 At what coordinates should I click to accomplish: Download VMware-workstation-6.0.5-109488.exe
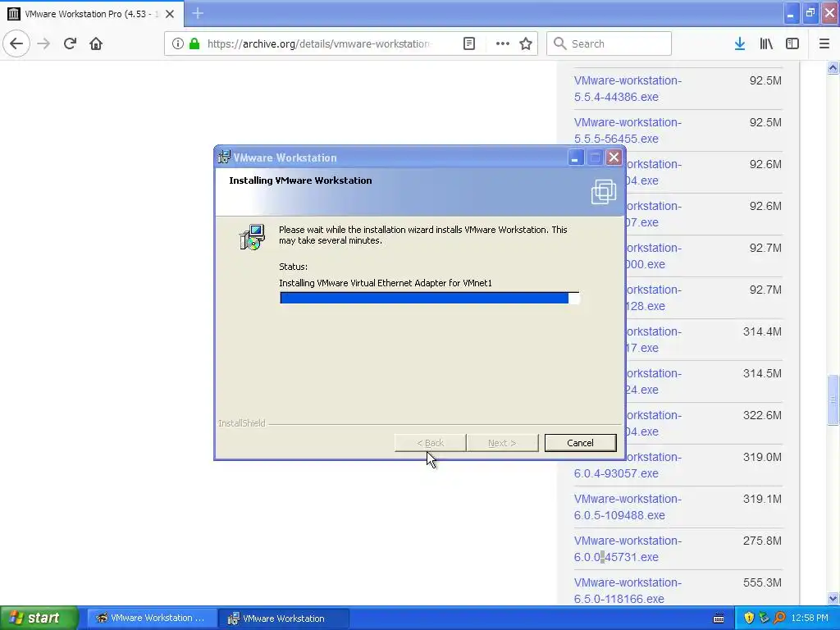coord(628,507)
